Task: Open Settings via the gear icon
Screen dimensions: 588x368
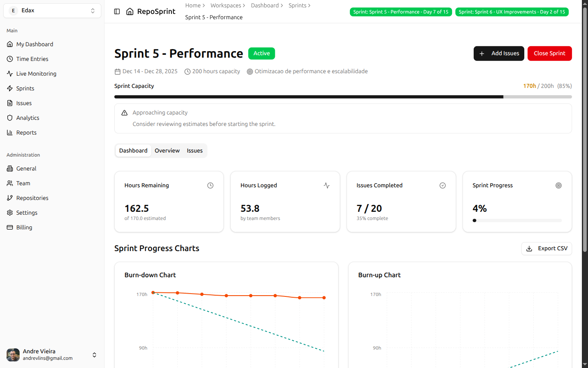Action: (x=10, y=212)
